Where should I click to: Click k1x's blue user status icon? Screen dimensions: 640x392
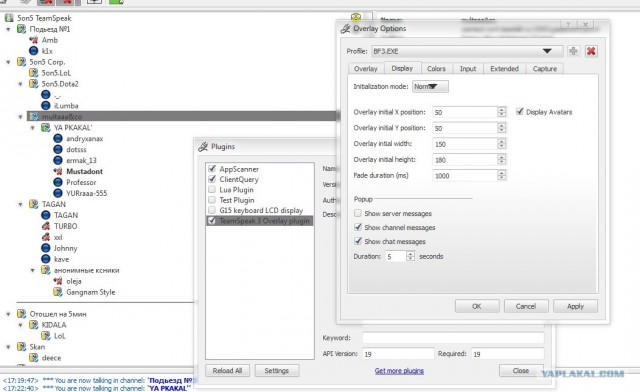click(34, 51)
